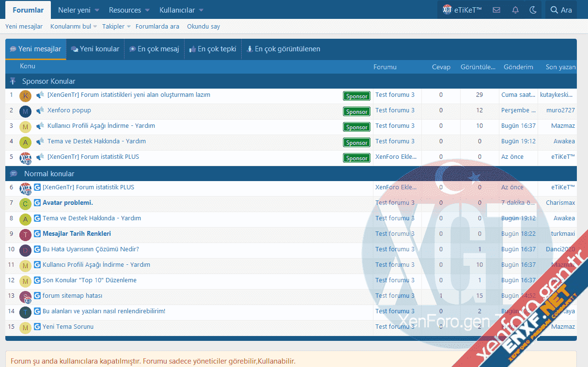Click the megaphone icon beside Xenforo popup

pos(40,110)
